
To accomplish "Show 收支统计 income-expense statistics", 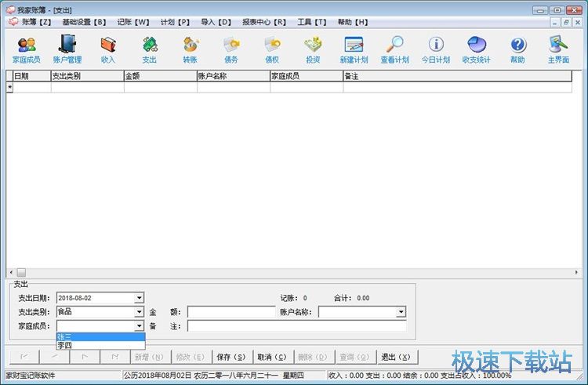I will pyautogui.click(x=476, y=49).
